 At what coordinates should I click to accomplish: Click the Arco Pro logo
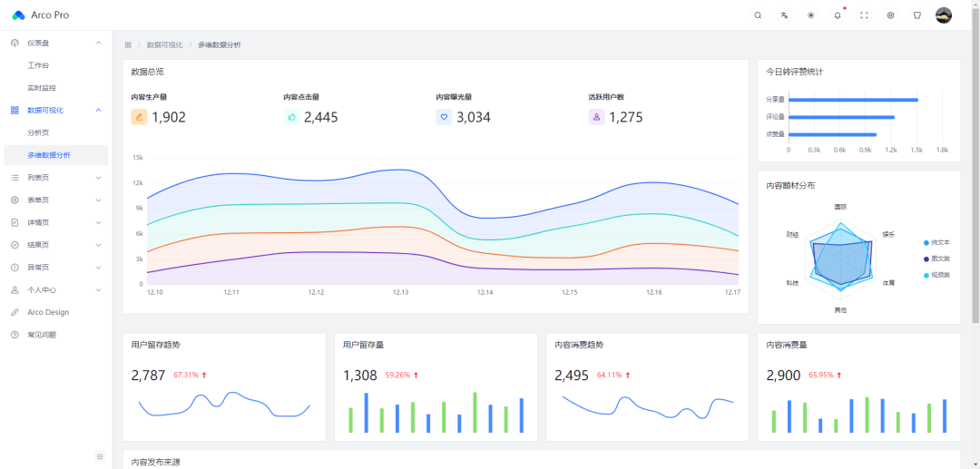point(41,15)
